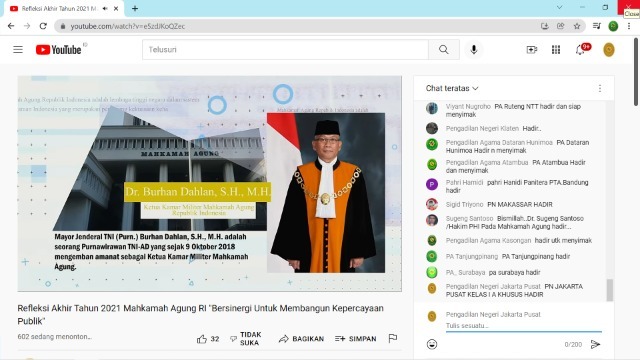Open the chat emoji picker

click(432, 344)
